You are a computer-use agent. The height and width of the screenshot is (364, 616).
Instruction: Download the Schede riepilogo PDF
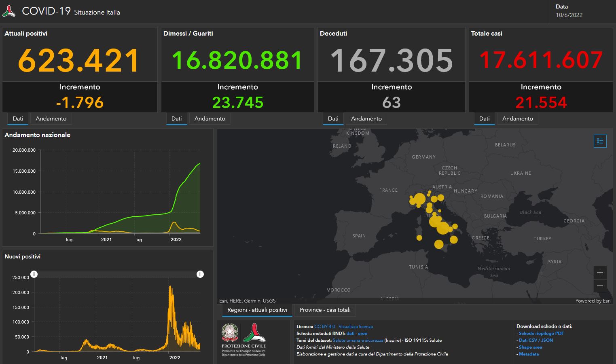click(540, 333)
